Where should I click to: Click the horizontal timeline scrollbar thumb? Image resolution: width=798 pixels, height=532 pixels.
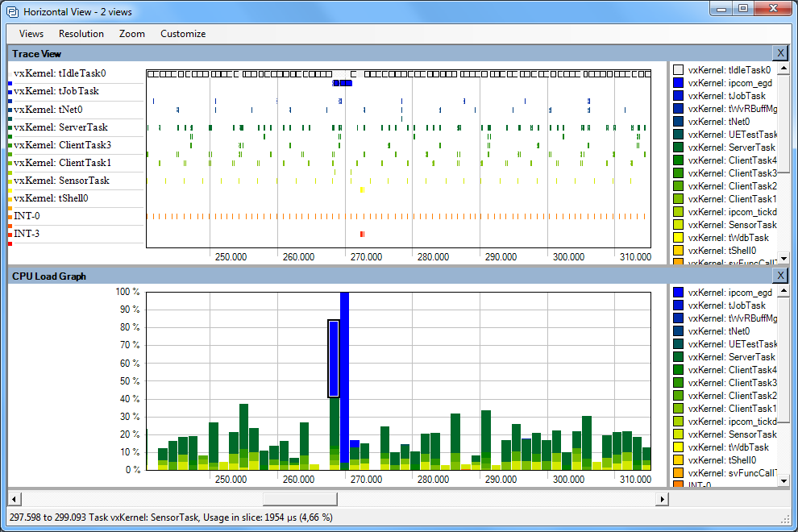click(x=300, y=499)
